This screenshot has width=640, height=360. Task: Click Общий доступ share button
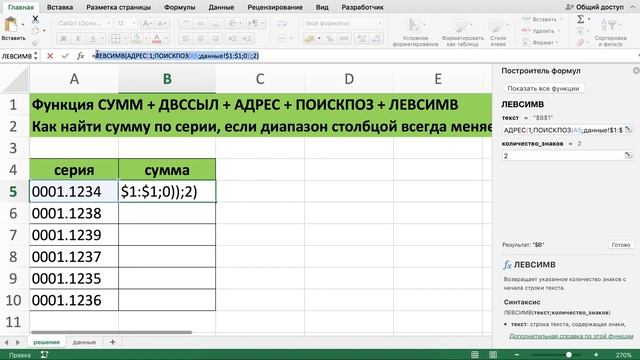595,7
